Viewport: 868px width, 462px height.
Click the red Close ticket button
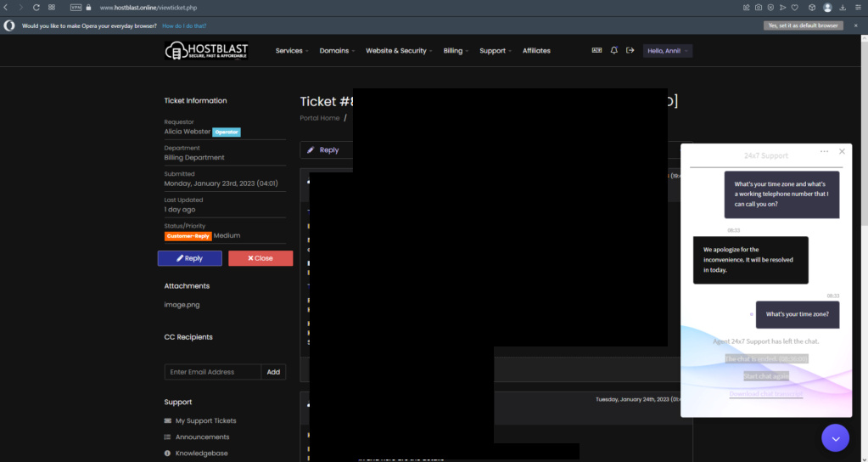(260, 258)
